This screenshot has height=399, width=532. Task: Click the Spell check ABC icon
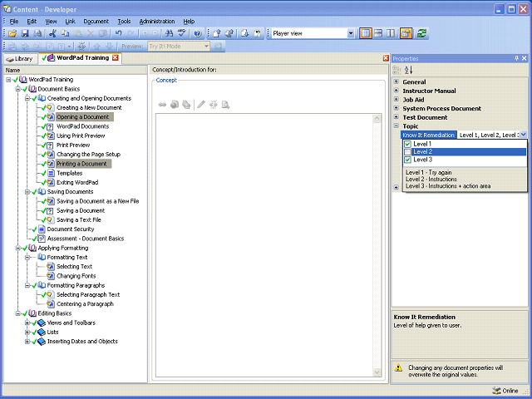(x=182, y=33)
